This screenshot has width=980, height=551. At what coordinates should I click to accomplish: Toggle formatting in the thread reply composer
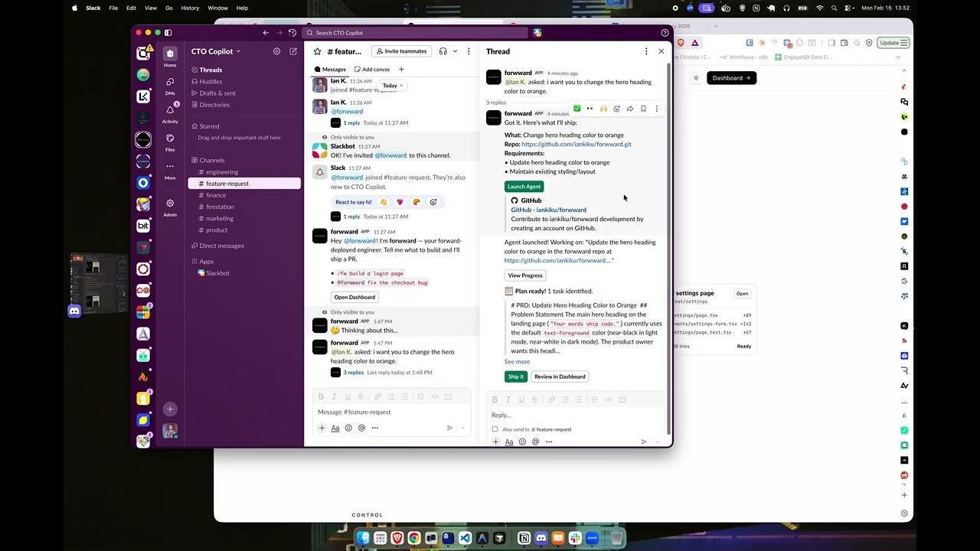[509, 442]
